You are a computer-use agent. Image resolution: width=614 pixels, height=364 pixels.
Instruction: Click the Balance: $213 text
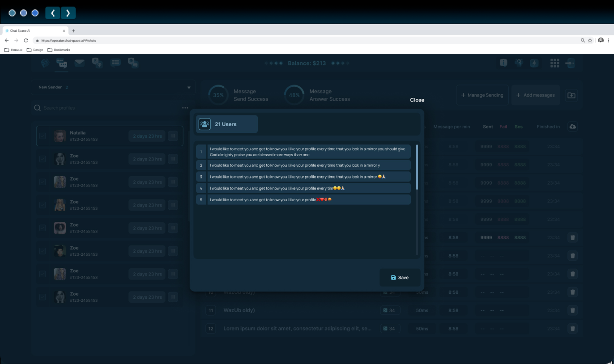[307, 63]
